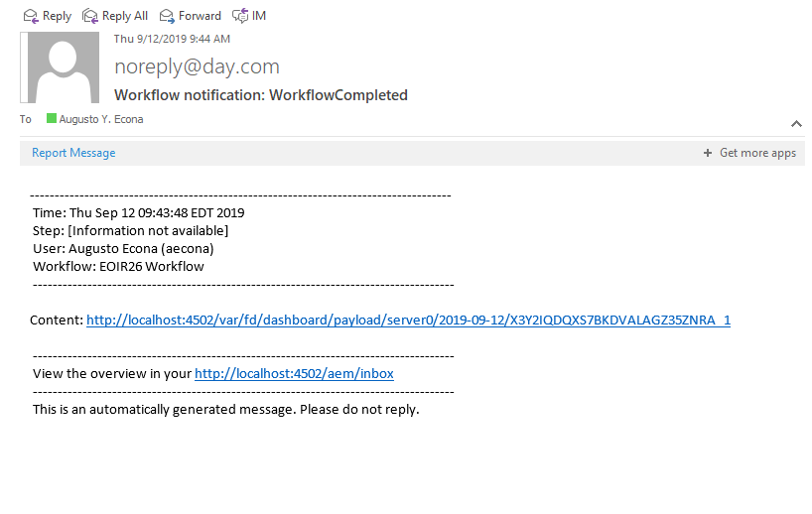Click the Workflow notification subject line
This screenshot has height=514, width=812.
(x=261, y=95)
